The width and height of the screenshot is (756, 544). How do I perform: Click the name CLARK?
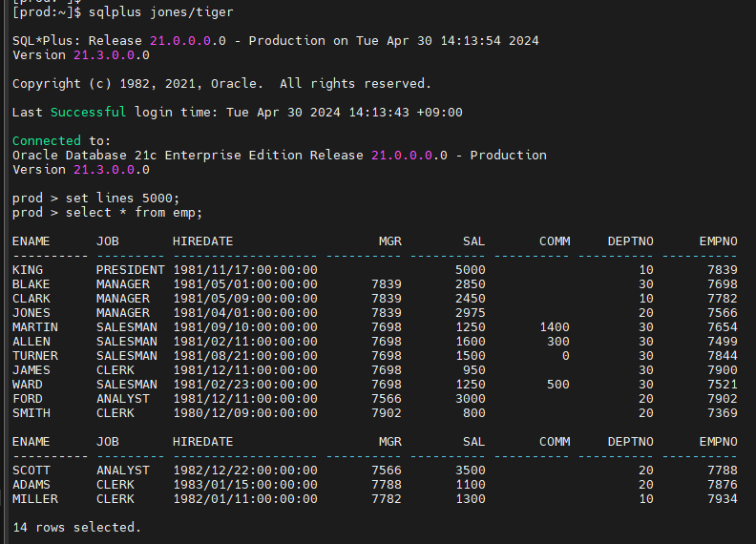click(x=31, y=299)
